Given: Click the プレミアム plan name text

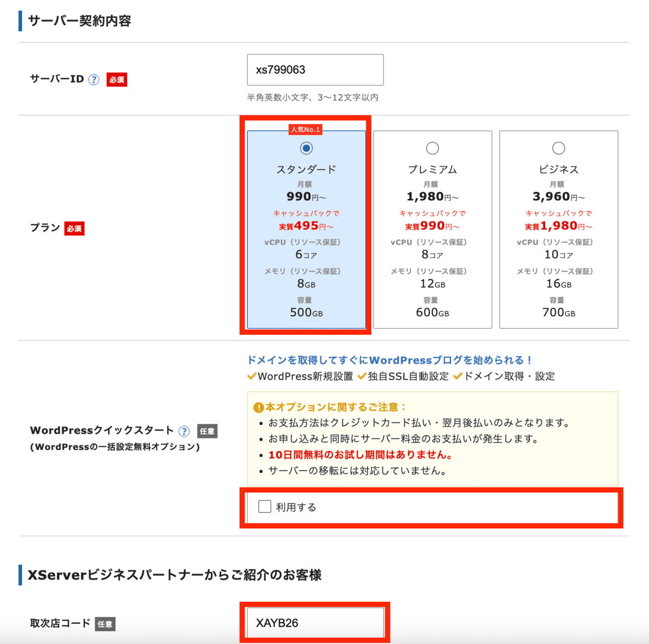Looking at the screenshot, I should point(432,169).
